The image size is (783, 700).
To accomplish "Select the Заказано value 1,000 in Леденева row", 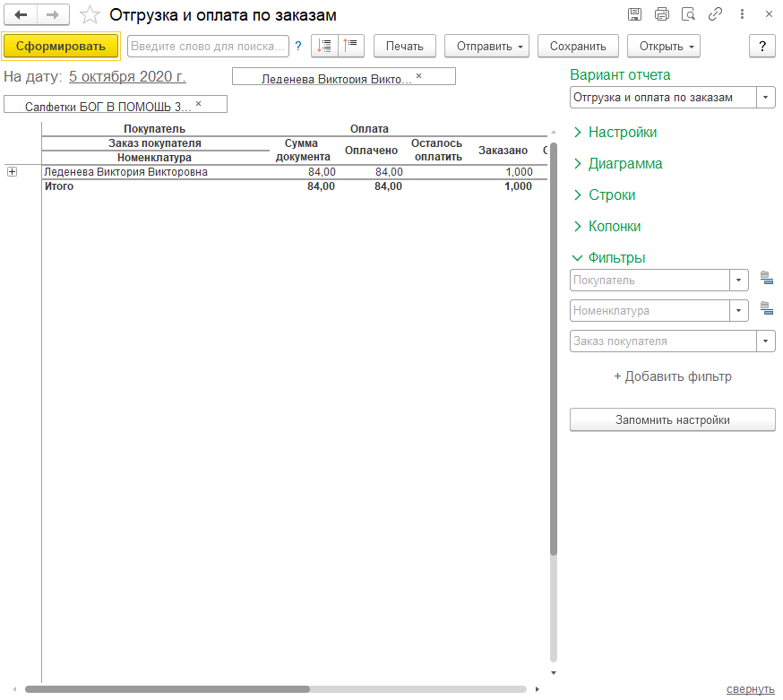I will click(x=519, y=172).
